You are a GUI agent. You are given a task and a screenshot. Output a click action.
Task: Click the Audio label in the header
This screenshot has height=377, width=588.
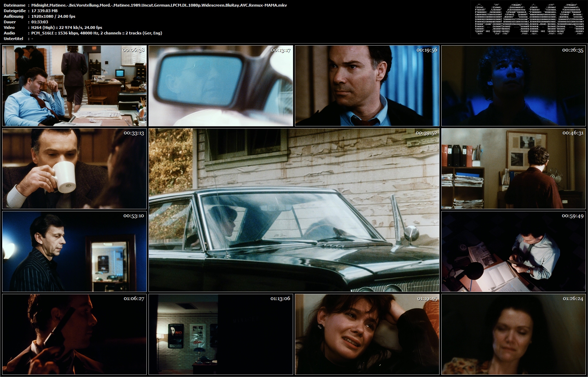pyautogui.click(x=9, y=33)
